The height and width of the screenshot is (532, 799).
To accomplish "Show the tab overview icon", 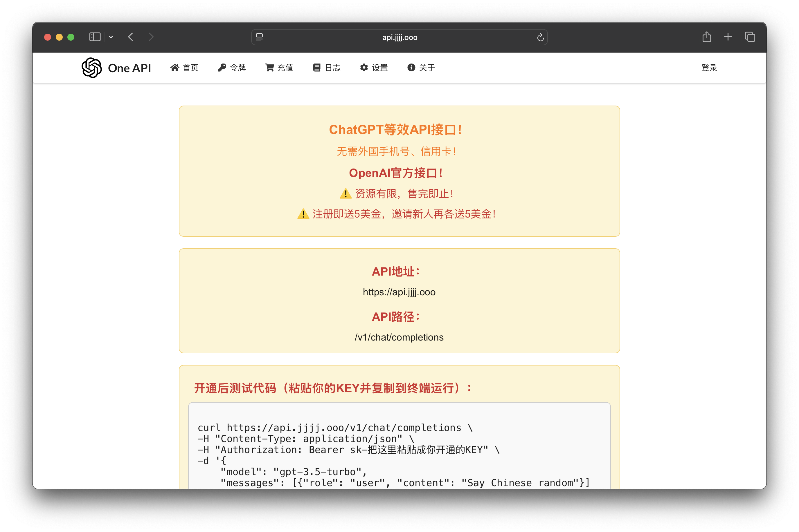I will [x=750, y=37].
